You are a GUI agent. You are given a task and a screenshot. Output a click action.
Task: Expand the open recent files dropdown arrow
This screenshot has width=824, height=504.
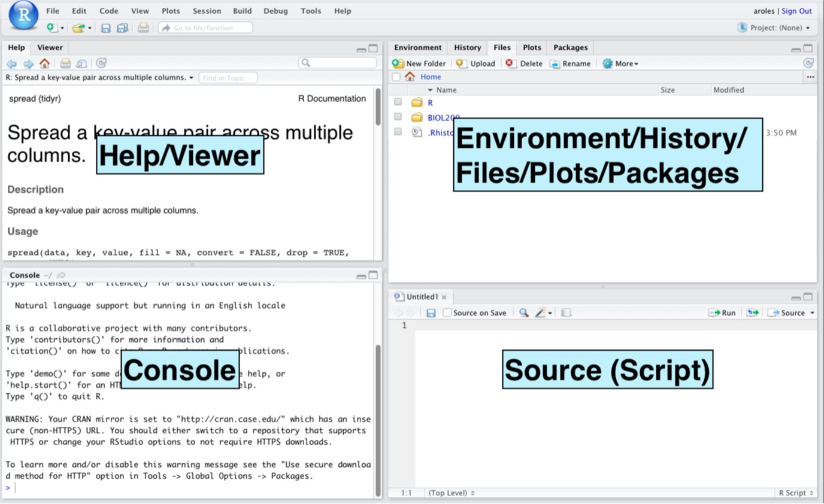pyautogui.click(x=90, y=28)
